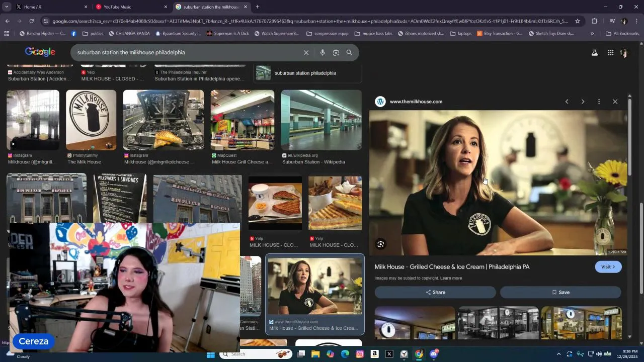The image size is (644, 362).
Task: Open the Chrome extensions menu
Action: [594, 21]
